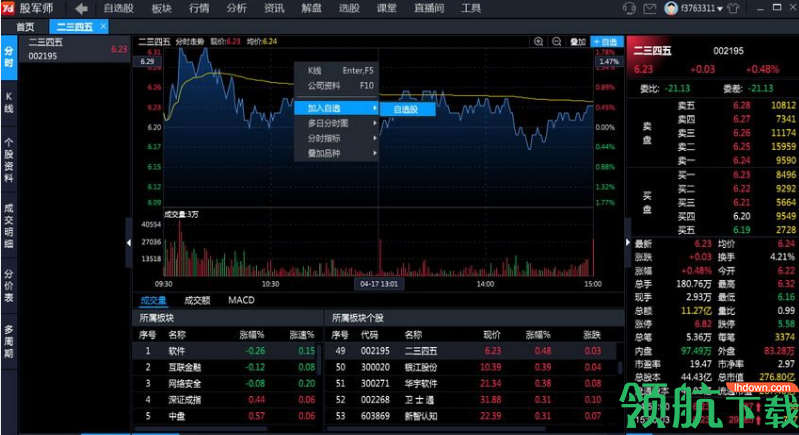Select 二三四五 002195 in stock list
This screenshot has width=799, height=435.
(74, 49)
